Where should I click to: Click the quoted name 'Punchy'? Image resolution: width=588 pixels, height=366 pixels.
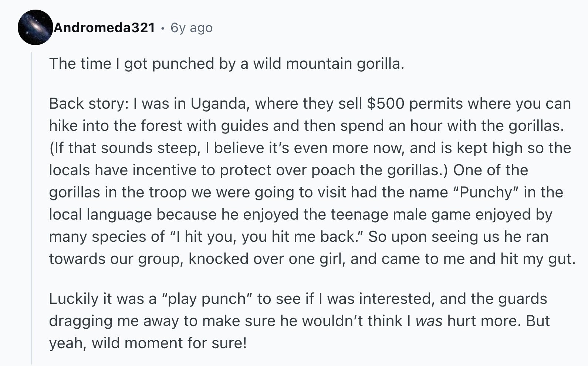[x=486, y=193]
